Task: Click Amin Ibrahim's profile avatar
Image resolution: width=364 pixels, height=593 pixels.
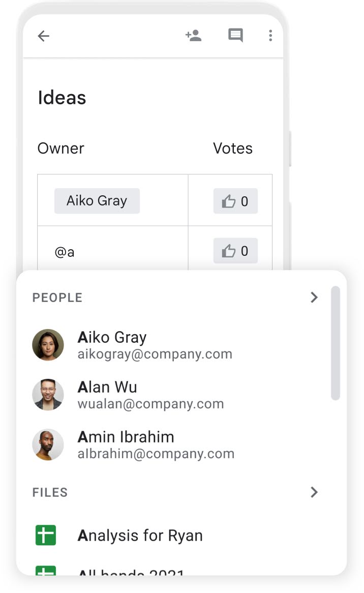Action: coord(48,444)
